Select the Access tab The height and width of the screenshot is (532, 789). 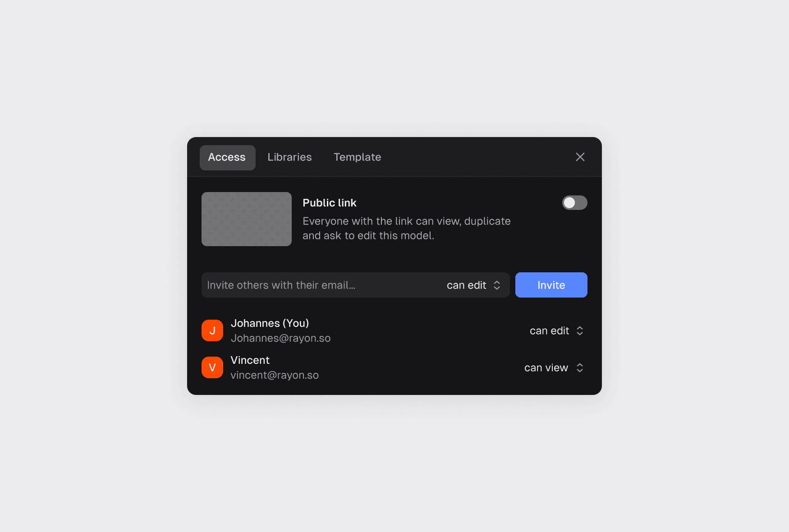(227, 157)
